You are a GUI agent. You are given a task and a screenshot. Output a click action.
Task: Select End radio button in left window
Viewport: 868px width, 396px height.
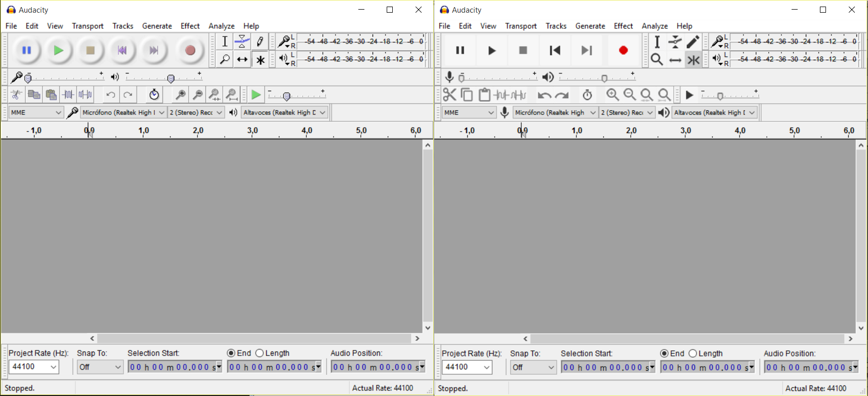pyautogui.click(x=231, y=353)
